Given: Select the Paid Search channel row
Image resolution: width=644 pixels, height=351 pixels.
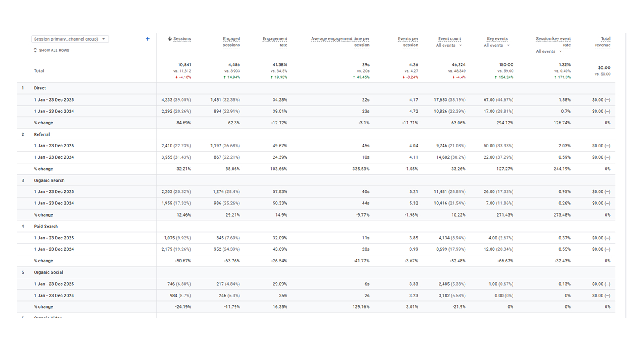Looking at the screenshot, I should [x=45, y=227].
